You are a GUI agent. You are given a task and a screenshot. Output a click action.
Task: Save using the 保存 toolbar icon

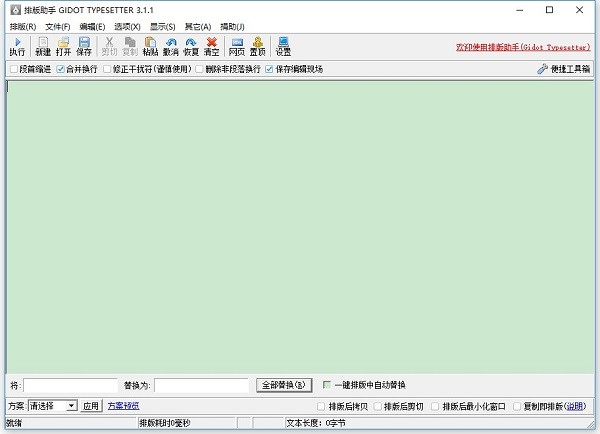coord(84,46)
